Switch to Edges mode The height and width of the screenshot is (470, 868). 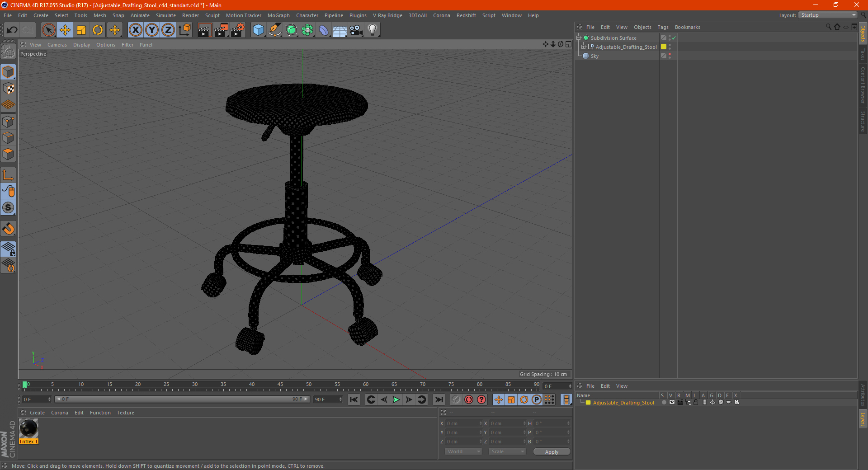tap(8, 138)
